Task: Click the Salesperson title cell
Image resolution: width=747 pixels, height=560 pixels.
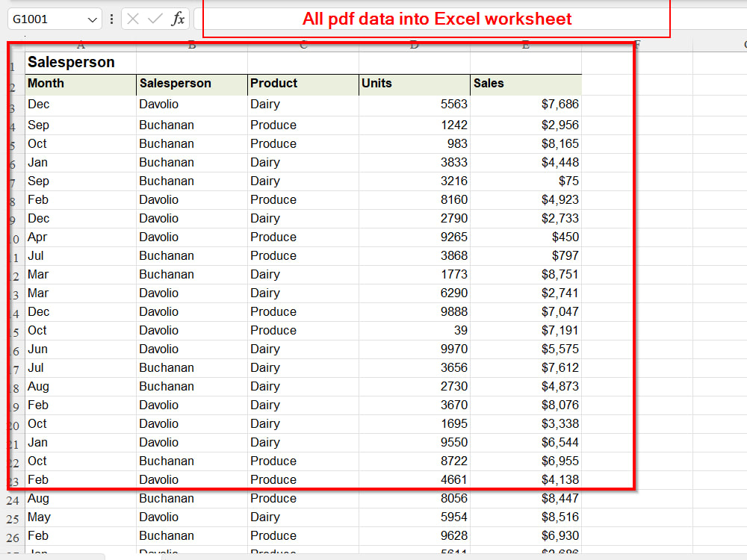Action: [x=80, y=63]
